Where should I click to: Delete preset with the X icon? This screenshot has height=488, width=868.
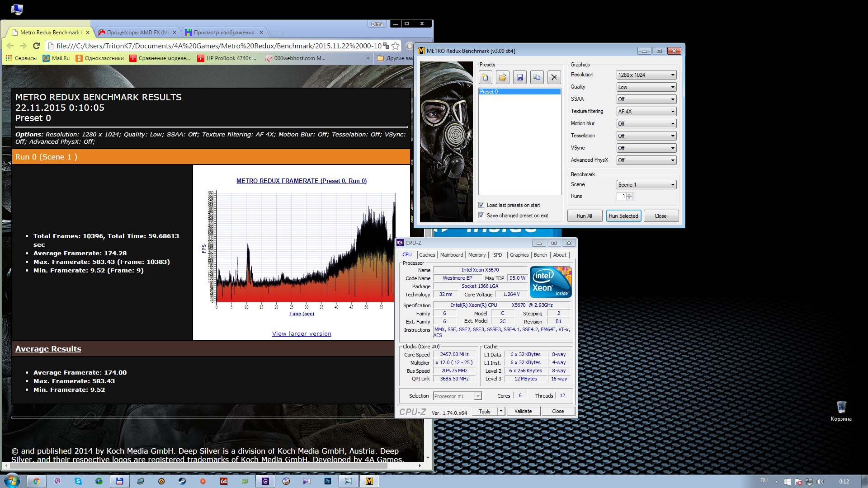554,77
